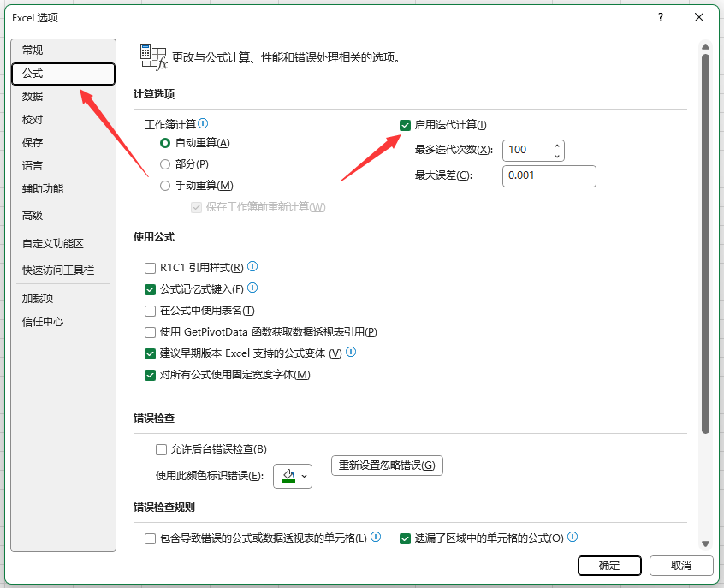Toggle 公式记忆式键入 checkbox
The height and width of the screenshot is (588, 724).
coord(150,289)
